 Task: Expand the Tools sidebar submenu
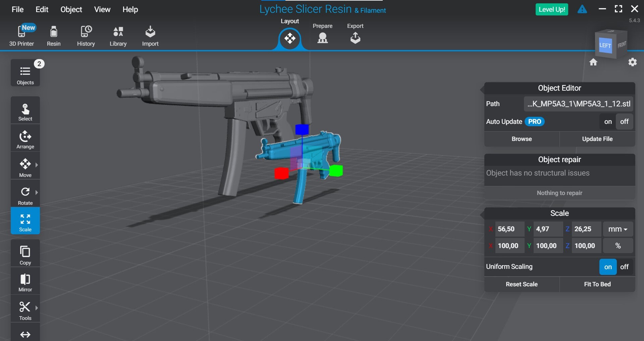pyautogui.click(x=36, y=308)
